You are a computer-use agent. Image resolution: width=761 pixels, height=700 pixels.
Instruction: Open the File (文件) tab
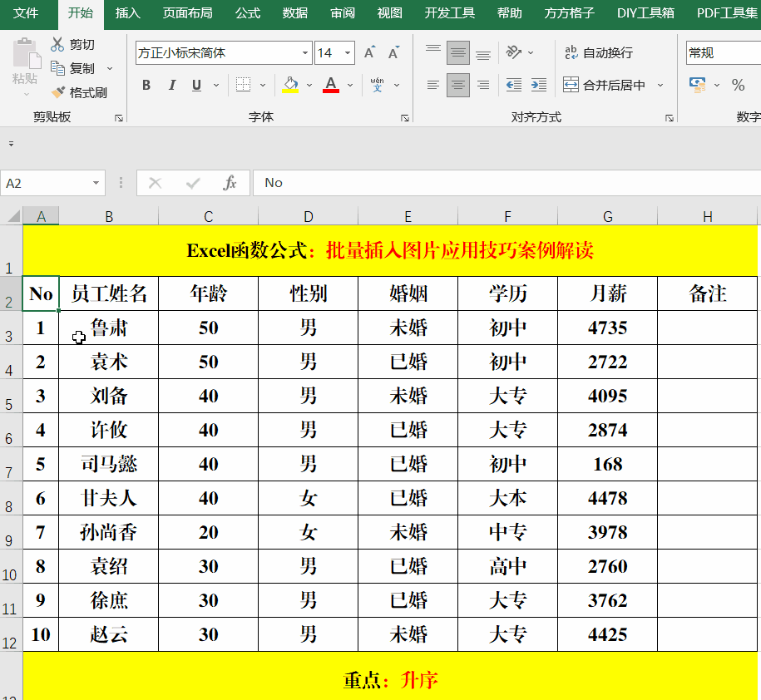click(x=26, y=13)
